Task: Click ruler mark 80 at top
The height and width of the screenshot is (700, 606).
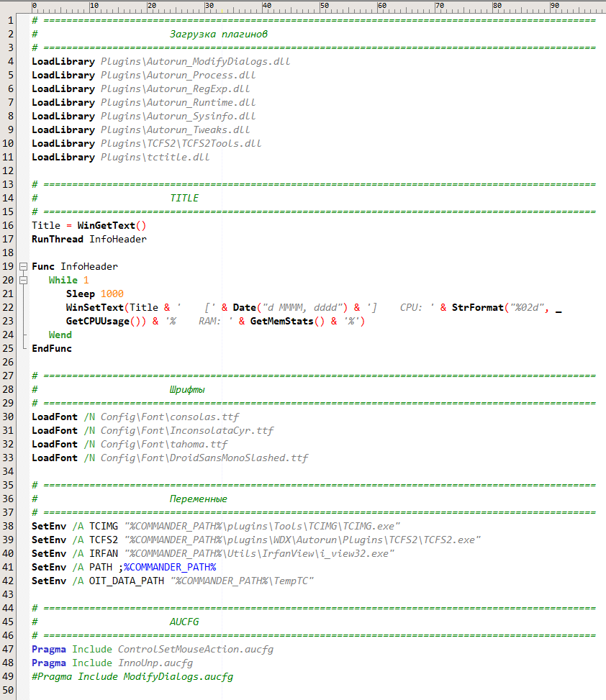Action: click(497, 6)
